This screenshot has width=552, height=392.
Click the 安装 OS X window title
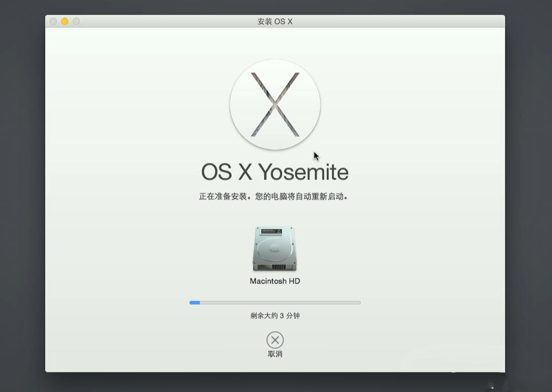(275, 21)
